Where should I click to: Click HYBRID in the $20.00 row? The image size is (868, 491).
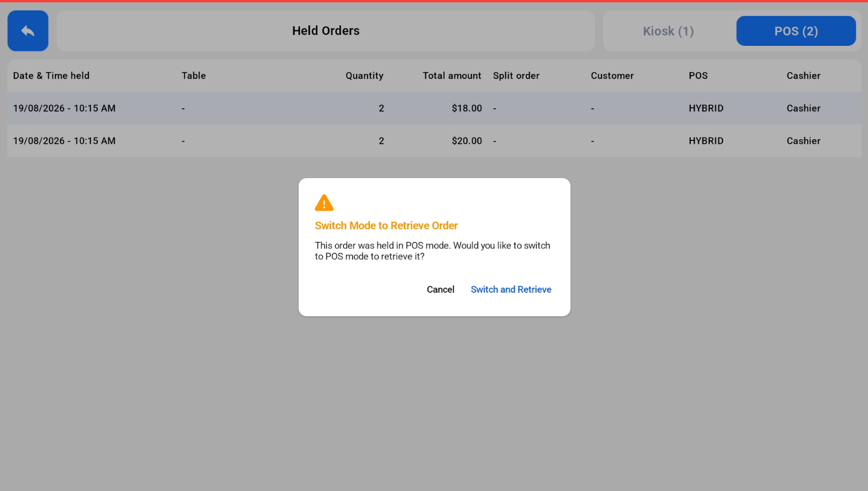coord(706,141)
